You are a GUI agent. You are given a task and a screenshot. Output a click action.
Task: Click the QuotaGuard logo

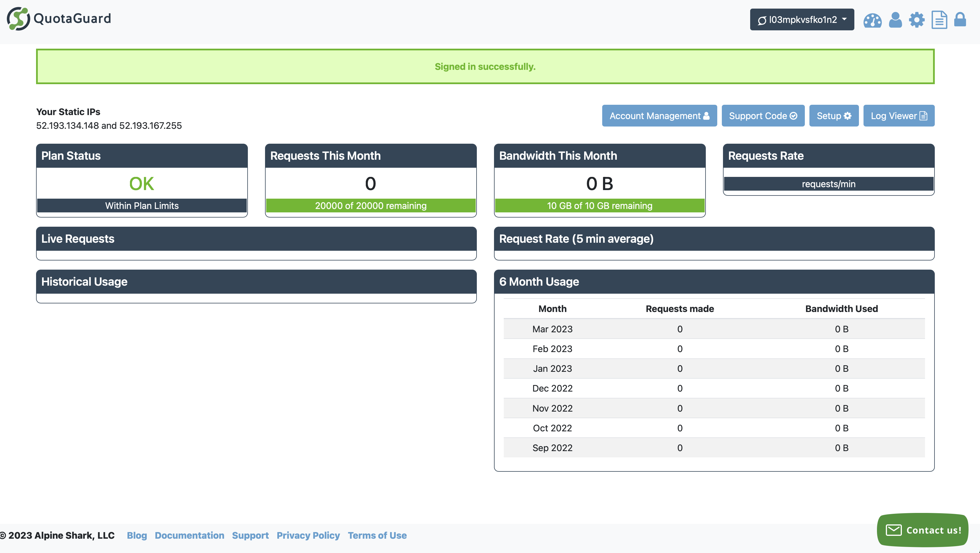coord(59,18)
